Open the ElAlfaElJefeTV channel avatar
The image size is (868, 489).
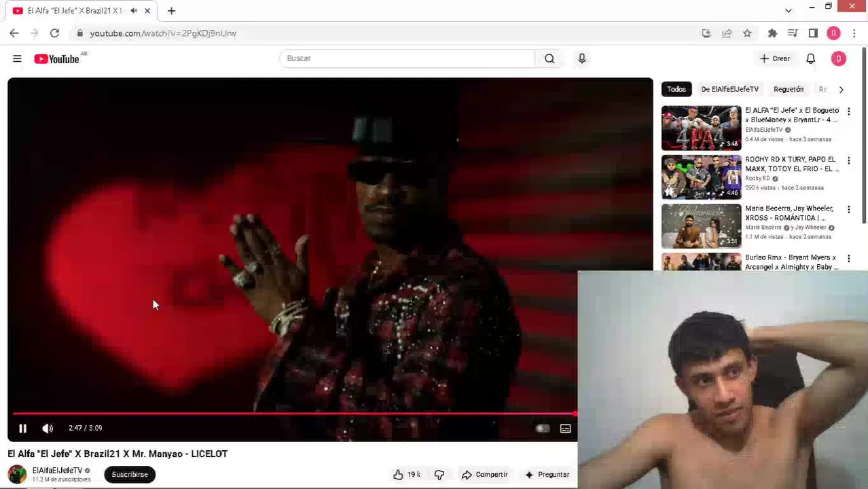17,474
